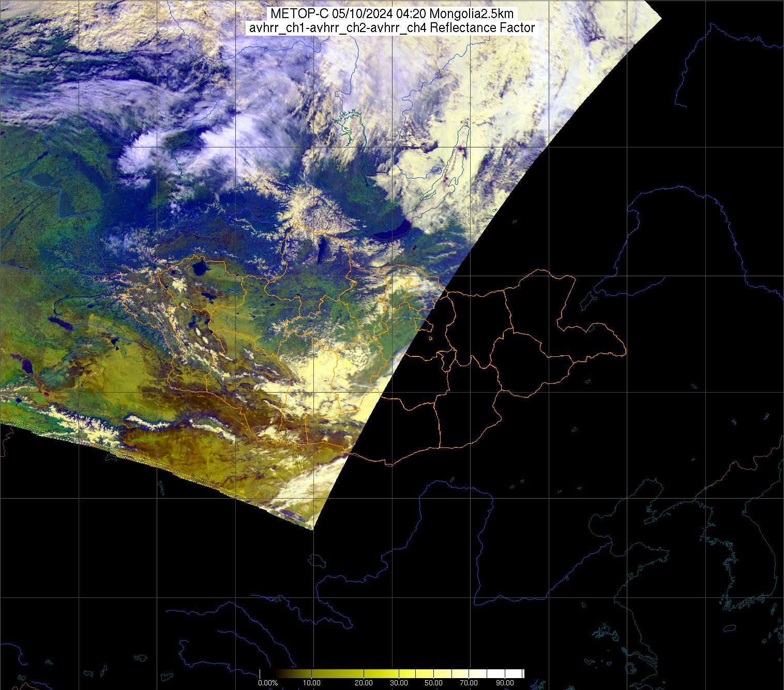The width and height of the screenshot is (784, 690).
Task: Click the '20.00' colorbar label
Action: click(x=364, y=684)
